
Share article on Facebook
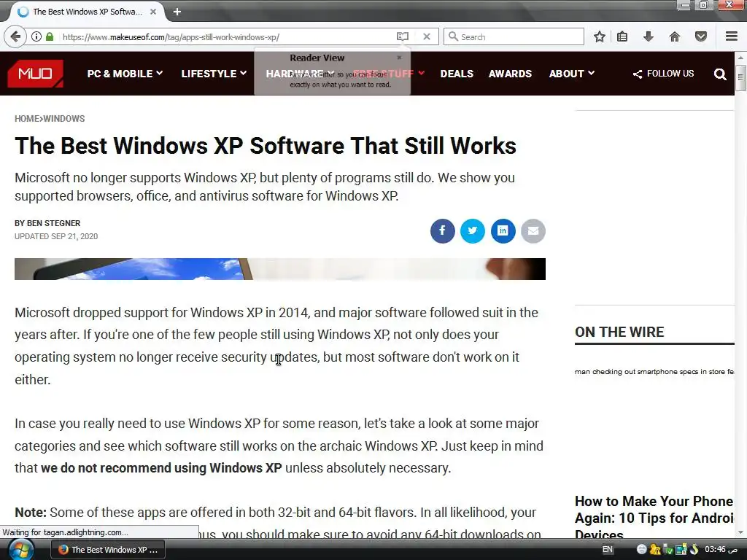[x=443, y=231]
